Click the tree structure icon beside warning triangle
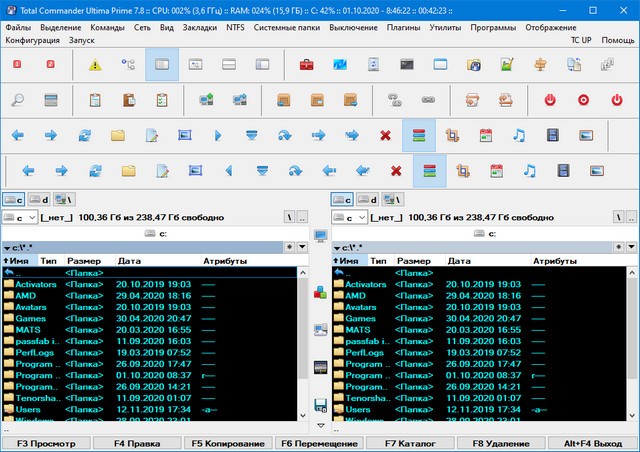The height and width of the screenshot is (452, 640). pos(128,65)
